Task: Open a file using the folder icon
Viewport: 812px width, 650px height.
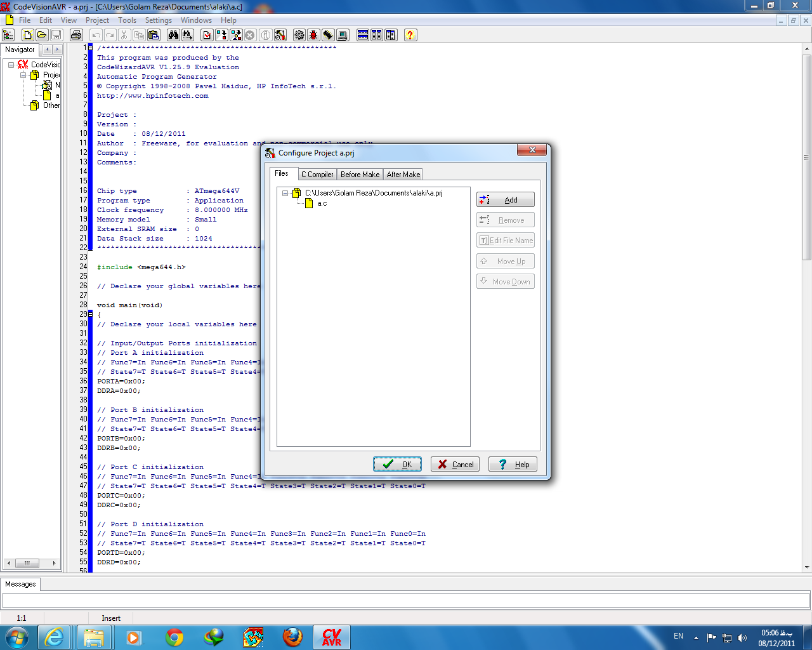Action: [42, 35]
